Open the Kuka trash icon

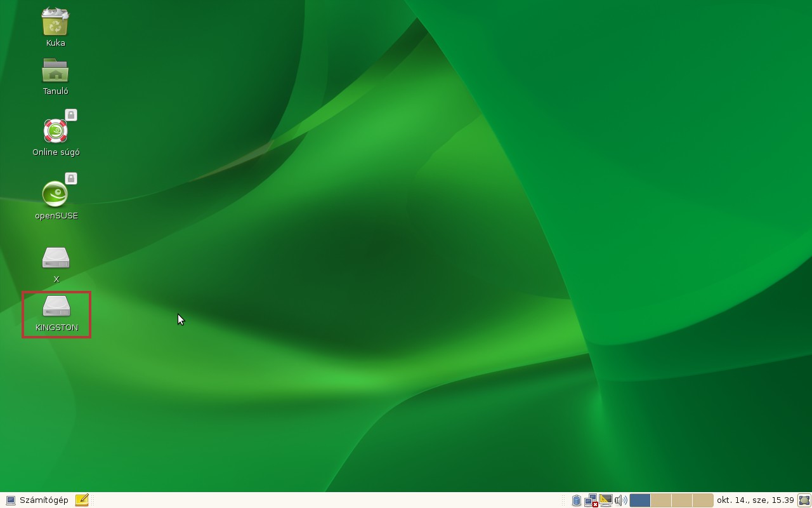[55, 22]
